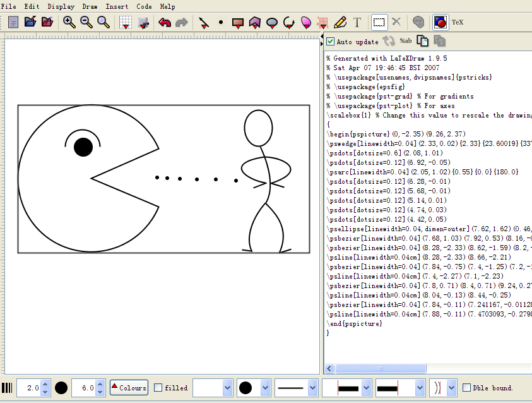Open a drawing file
The width and height of the screenshot is (532, 403).
click(x=30, y=21)
